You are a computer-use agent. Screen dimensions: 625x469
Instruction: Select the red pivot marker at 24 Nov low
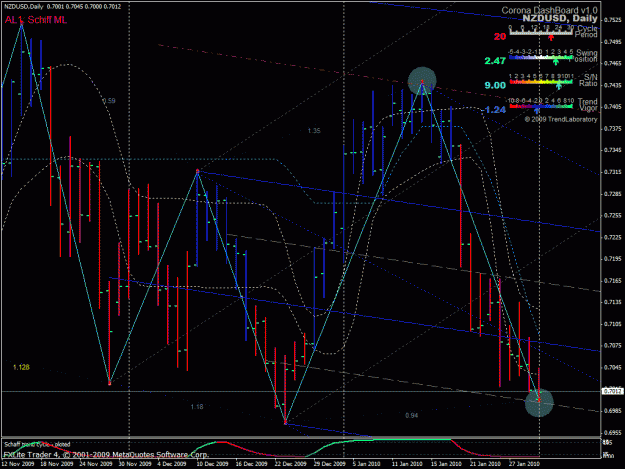[x=110, y=383]
